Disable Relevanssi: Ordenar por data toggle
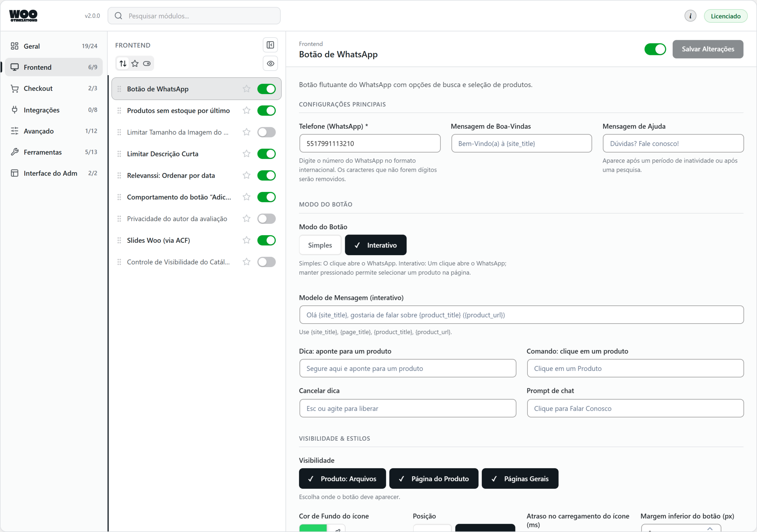Viewport: 757px width, 532px height. [x=266, y=175]
